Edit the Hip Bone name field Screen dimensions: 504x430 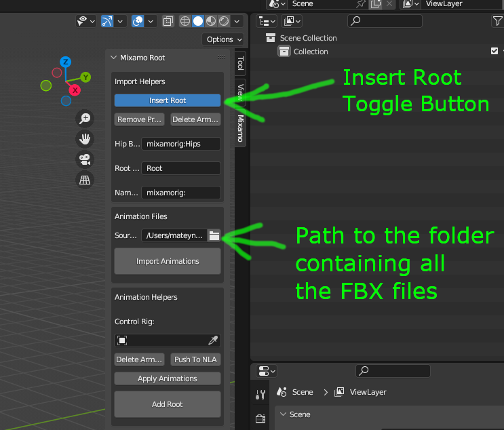coord(181,144)
